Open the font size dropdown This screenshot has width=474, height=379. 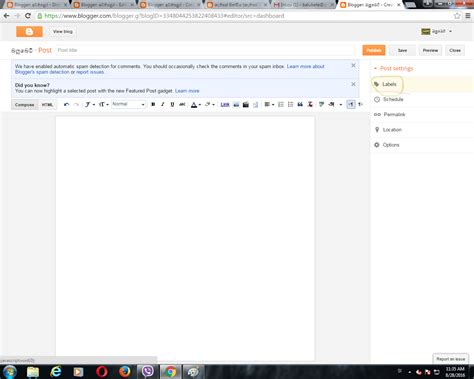(x=104, y=104)
